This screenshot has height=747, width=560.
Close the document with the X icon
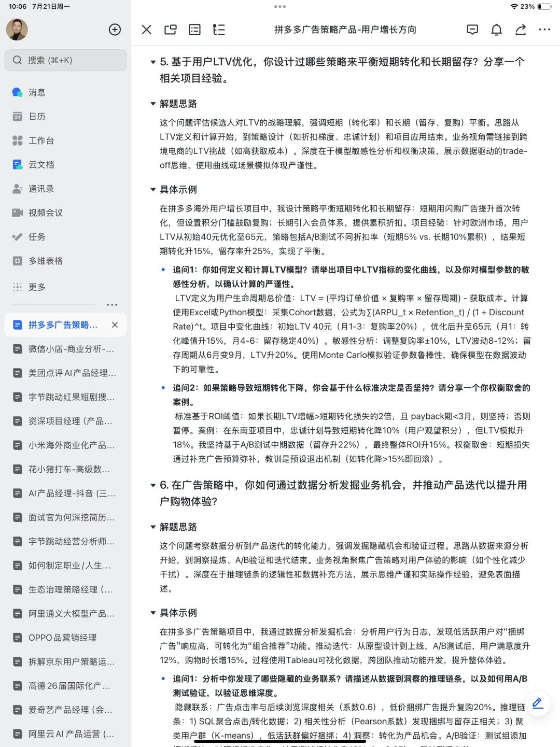[x=147, y=30]
